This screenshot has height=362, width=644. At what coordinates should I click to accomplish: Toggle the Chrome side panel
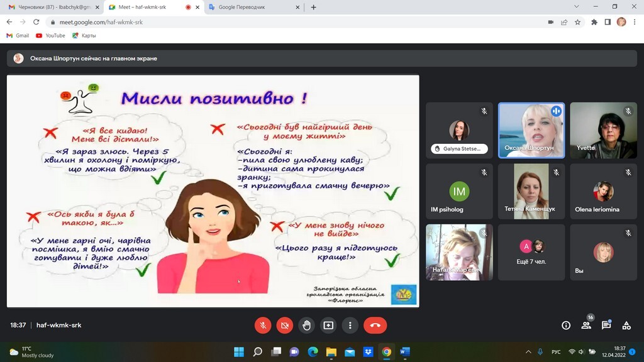click(x=608, y=22)
